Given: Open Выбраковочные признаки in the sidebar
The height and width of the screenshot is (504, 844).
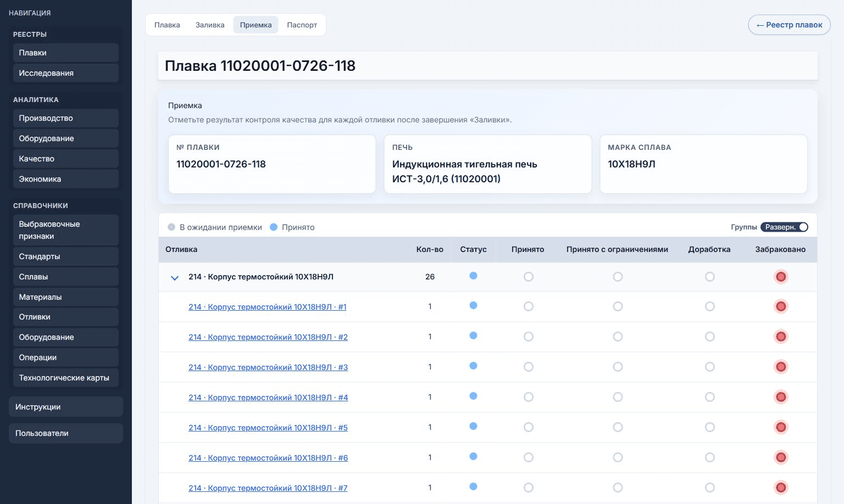Looking at the screenshot, I should point(66,230).
